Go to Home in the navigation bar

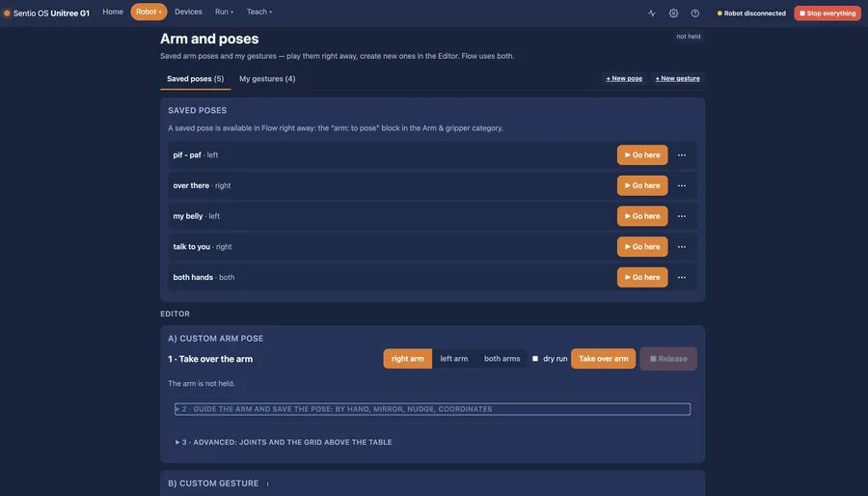pyautogui.click(x=113, y=12)
